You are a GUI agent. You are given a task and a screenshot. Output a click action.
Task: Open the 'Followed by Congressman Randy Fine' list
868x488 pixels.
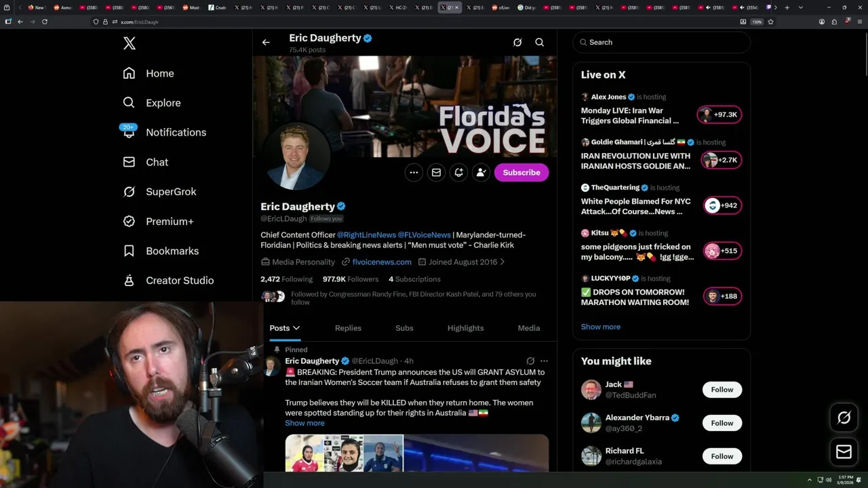pyautogui.click(x=414, y=298)
